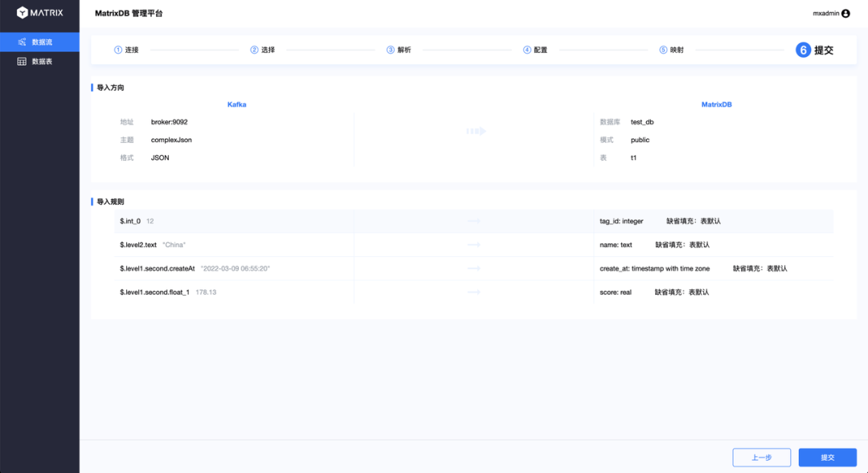The width and height of the screenshot is (868, 473).
Task: Click the 导入方向 section title
Action: [110, 88]
